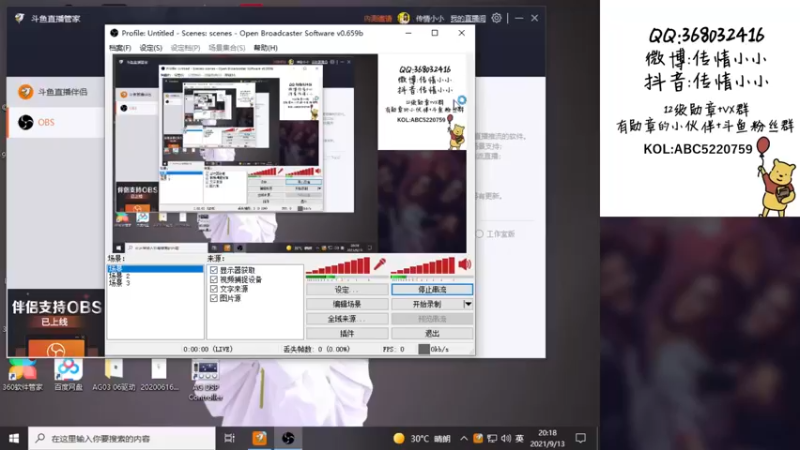
Task: Expand the hidden system tray icons chevron
Action: coord(464,438)
